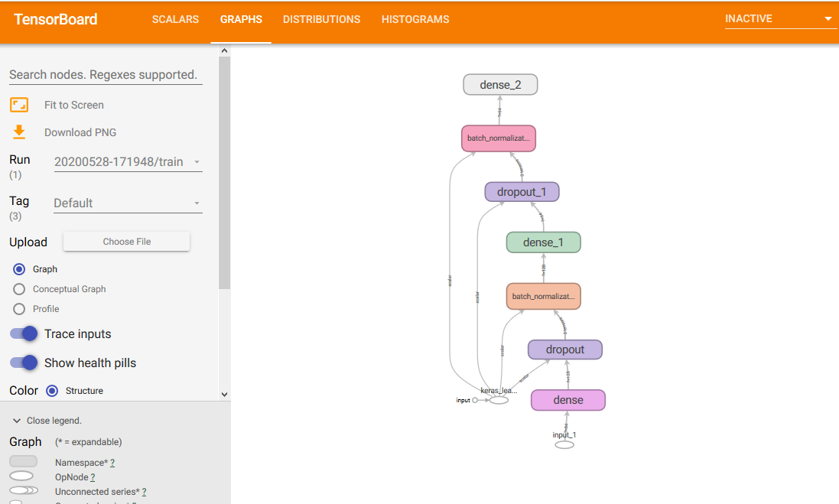Select the dense_2 node in the graph
839x504 pixels.
pyautogui.click(x=500, y=85)
